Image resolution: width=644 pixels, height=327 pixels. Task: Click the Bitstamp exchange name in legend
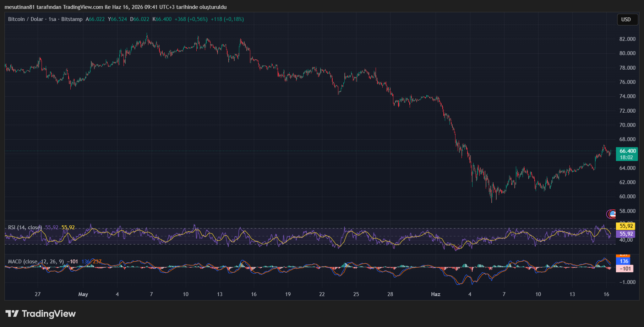pos(72,19)
